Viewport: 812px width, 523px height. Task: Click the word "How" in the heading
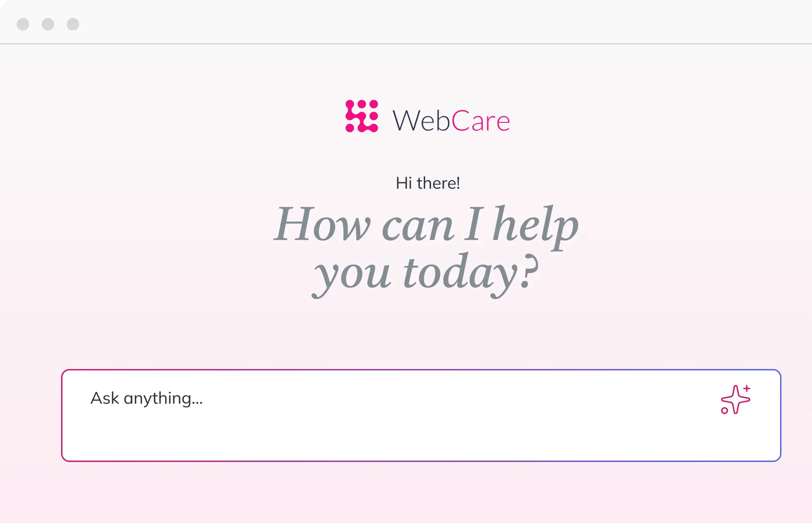tap(323, 224)
